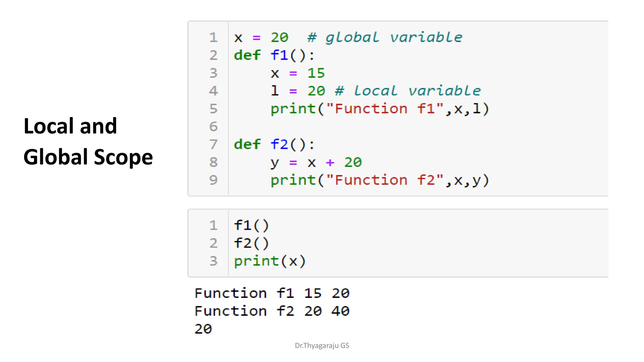
Task: Click the 'f1()' call in second cell
Action: 251,225
